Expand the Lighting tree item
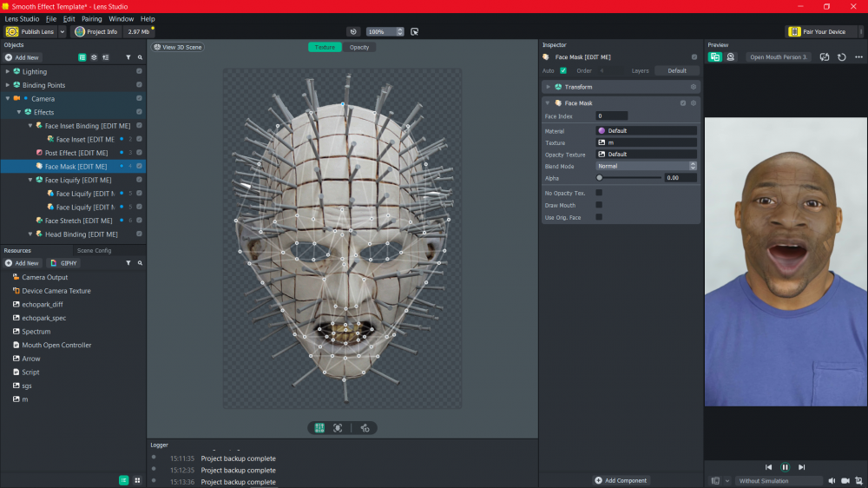Image resolution: width=868 pixels, height=488 pixels. coord(8,72)
